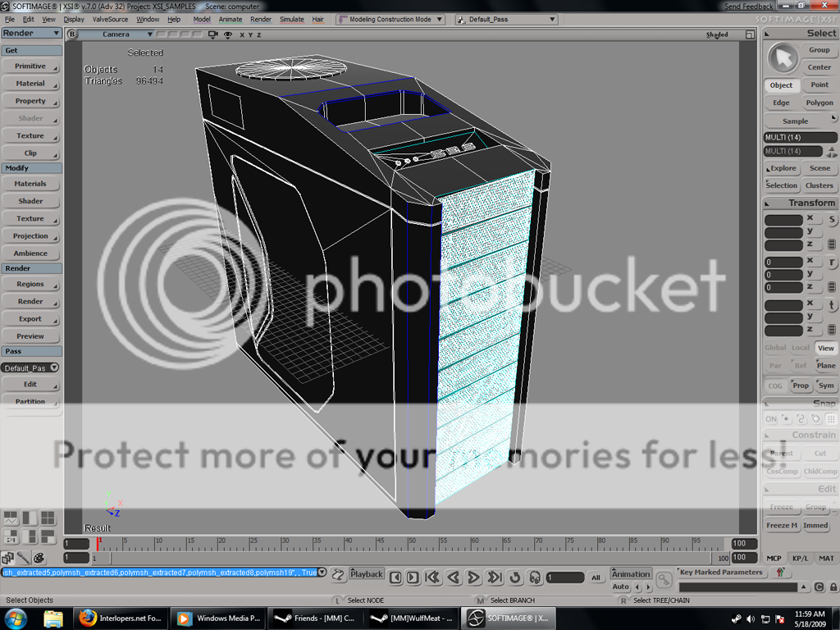Activate the Rotate (r) transform tool
Image resolution: width=840 pixels, height=630 pixels.
[x=832, y=262]
